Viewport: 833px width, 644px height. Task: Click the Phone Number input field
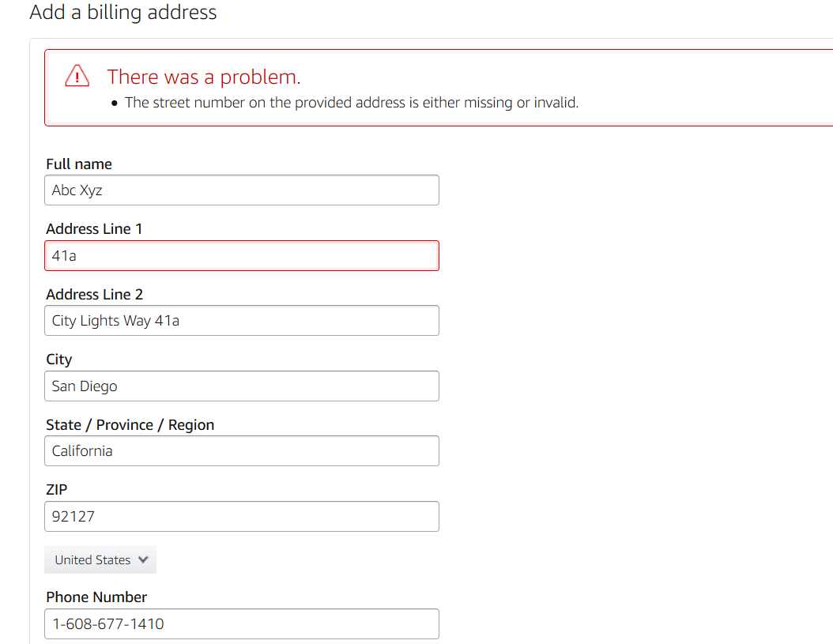(x=242, y=623)
